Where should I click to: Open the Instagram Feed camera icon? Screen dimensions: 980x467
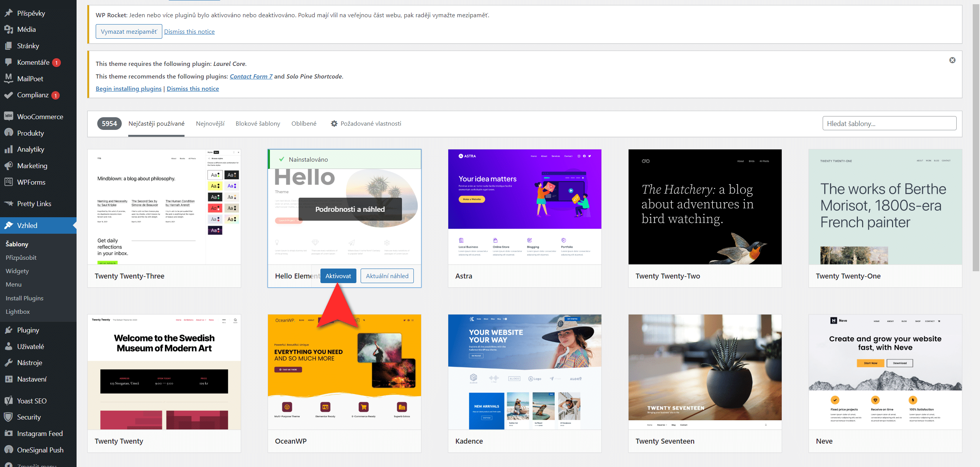[x=8, y=433]
